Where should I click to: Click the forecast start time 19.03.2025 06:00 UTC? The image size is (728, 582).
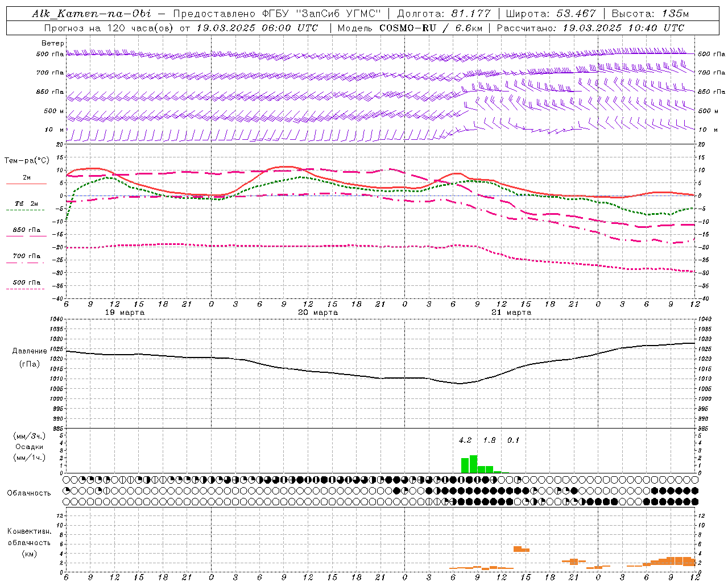(257, 28)
